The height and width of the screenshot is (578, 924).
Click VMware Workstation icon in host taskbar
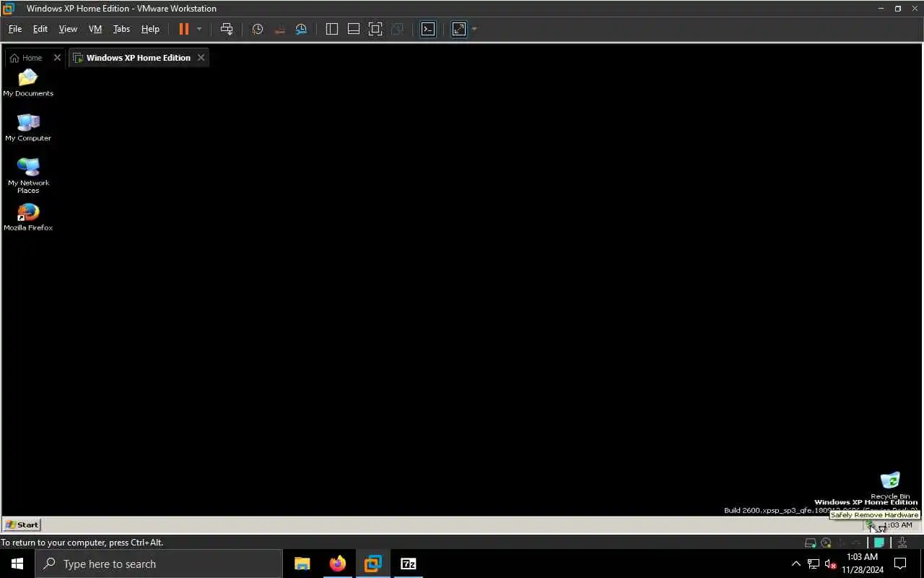pyautogui.click(x=372, y=564)
